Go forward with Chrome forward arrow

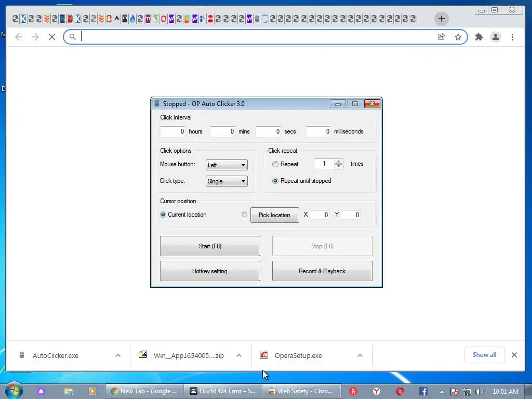(x=35, y=37)
